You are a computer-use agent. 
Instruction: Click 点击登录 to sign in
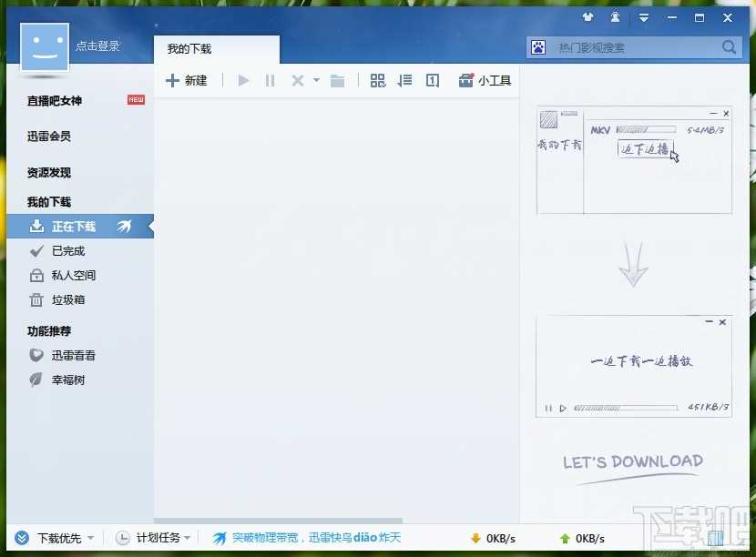tap(97, 46)
